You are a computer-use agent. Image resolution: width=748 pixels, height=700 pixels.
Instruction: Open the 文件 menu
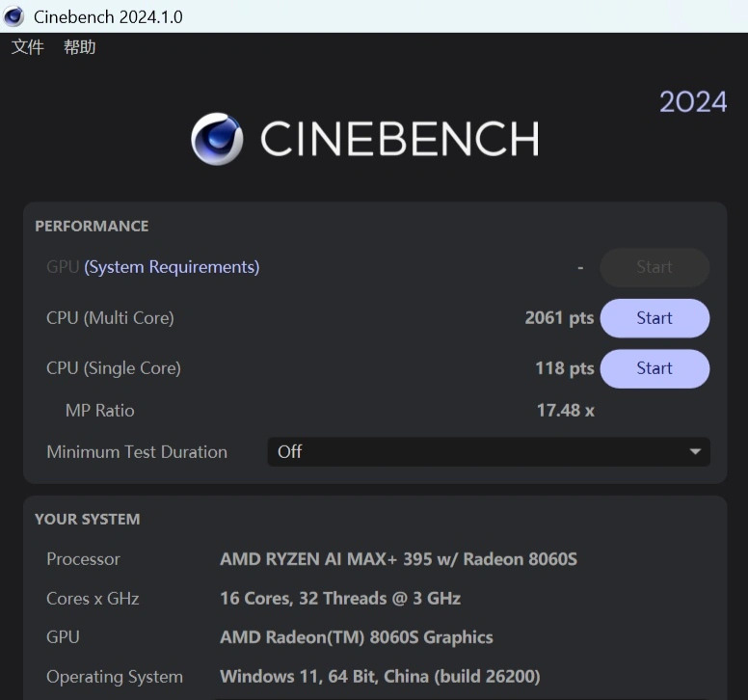tap(28, 47)
